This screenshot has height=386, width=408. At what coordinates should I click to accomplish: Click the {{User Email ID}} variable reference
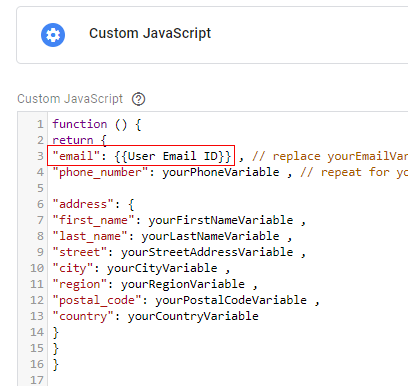(x=173, y=156)
